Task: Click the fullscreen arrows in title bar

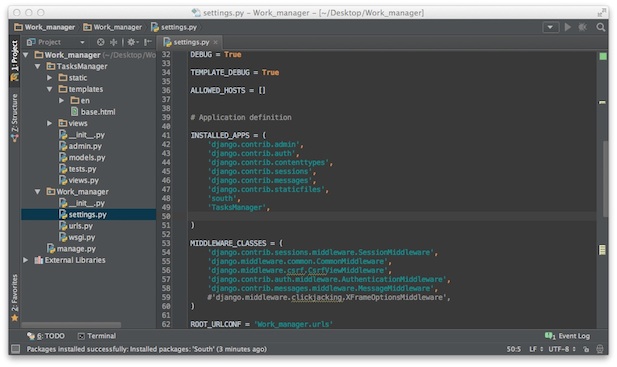Action: 601,12
